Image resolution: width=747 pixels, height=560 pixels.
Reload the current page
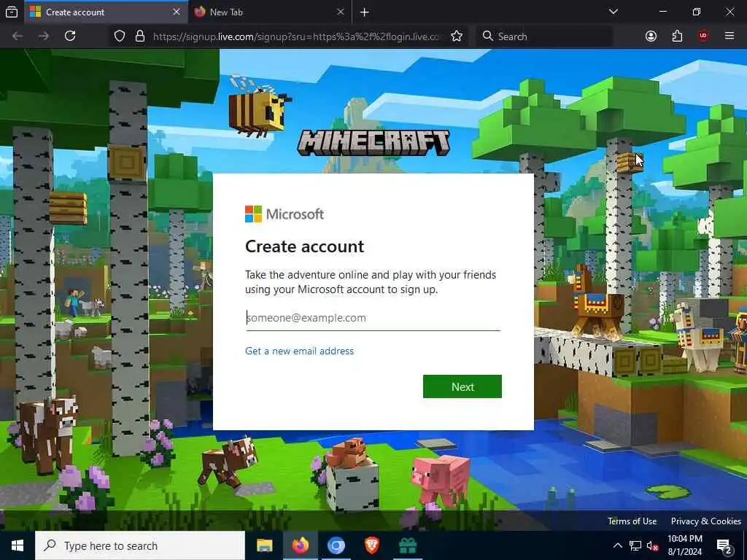point(71,36)
